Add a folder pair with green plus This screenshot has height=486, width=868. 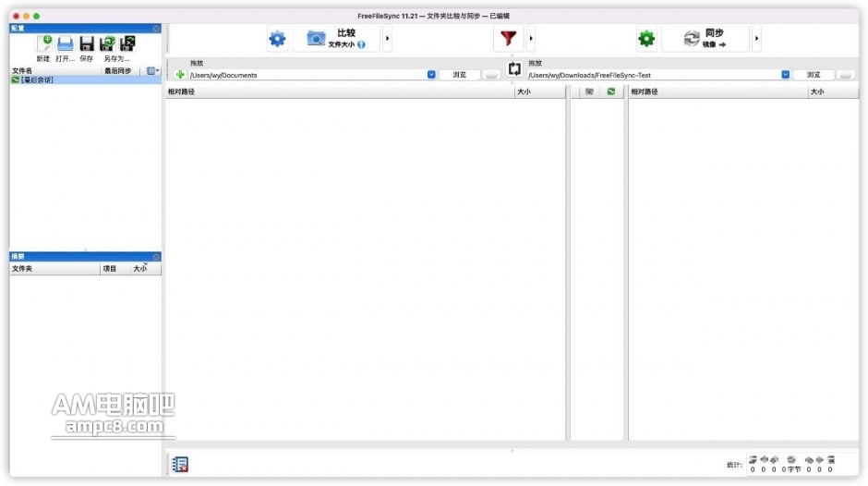[180, 74]
